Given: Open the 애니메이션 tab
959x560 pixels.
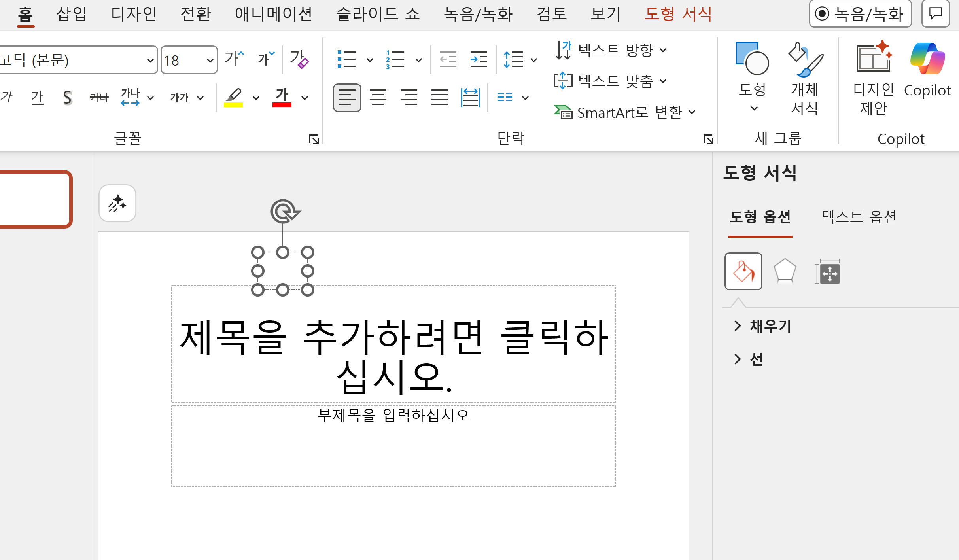Looking at the screenshot, I should [274, 14].
